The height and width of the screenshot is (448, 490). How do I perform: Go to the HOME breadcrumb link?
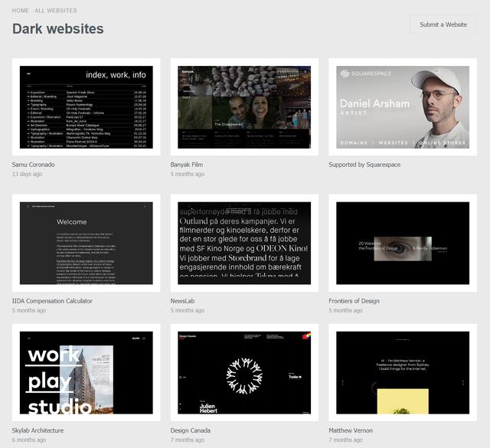tap(21, 11)
